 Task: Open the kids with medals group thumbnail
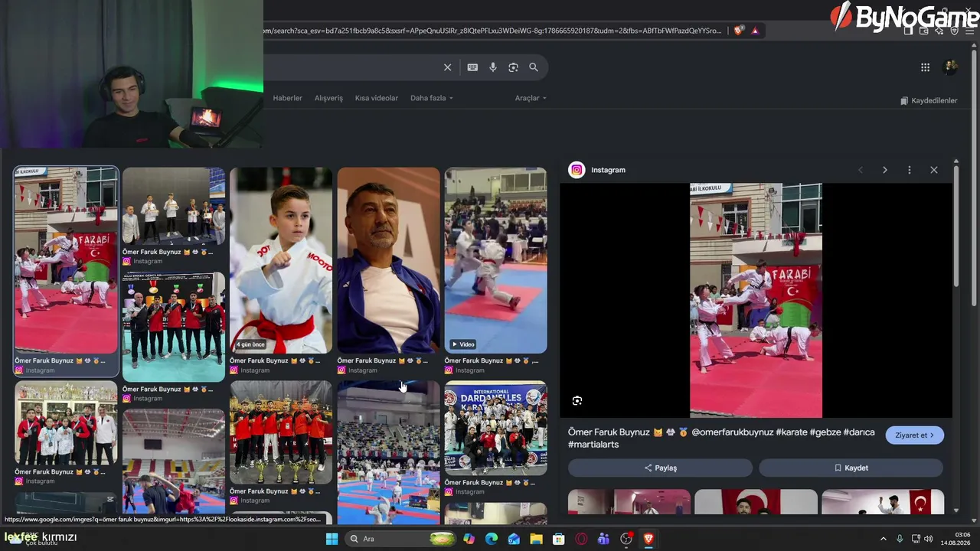[x=67, y=422]
